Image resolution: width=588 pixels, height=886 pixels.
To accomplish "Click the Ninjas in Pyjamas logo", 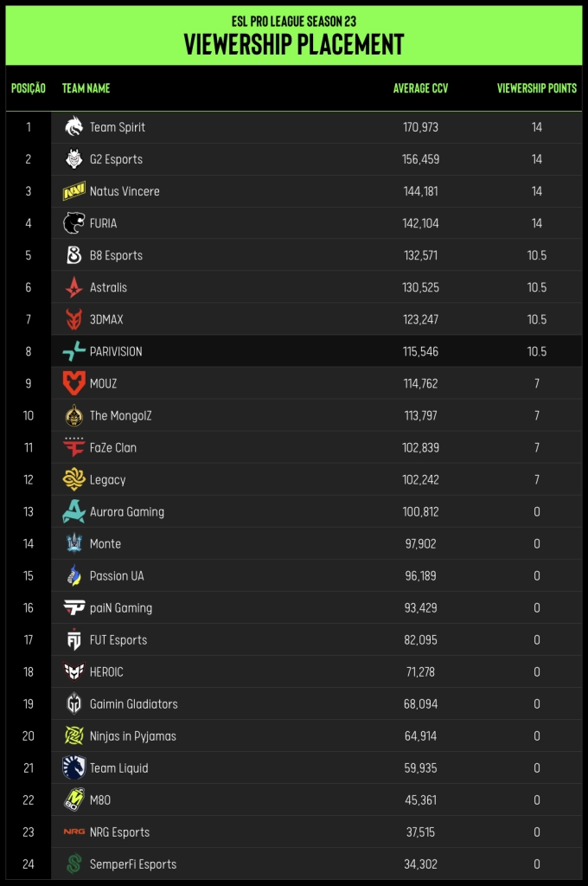I will pyautogui.click(x=73, y=735).
